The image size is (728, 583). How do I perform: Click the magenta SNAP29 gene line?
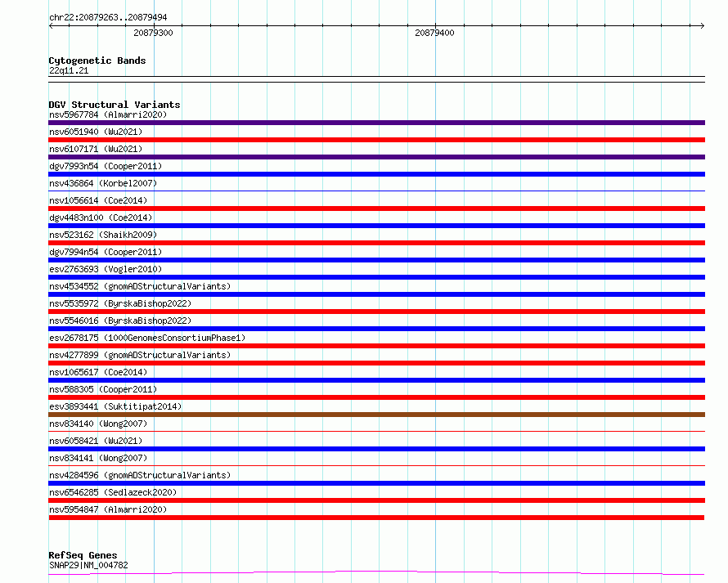pyautogui.click(x=376, y=573)
